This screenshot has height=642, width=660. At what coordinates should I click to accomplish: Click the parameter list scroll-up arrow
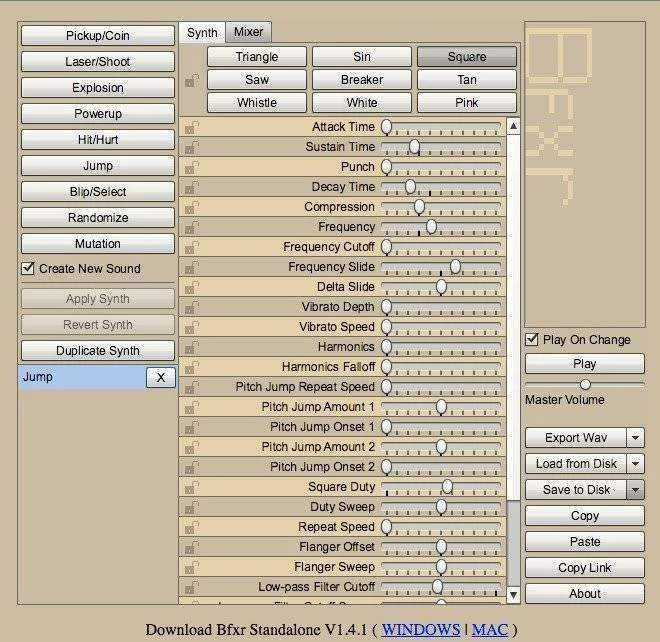point(514,126)
